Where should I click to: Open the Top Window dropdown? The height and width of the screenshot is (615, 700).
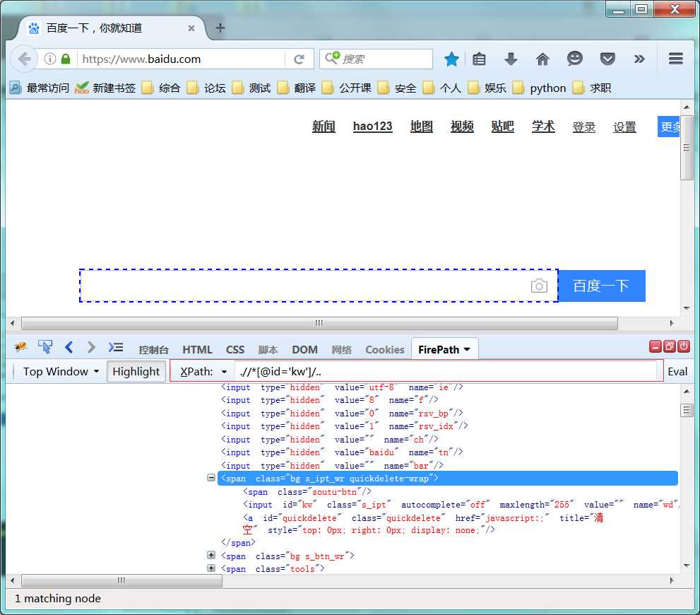click(x=61, y=372)
